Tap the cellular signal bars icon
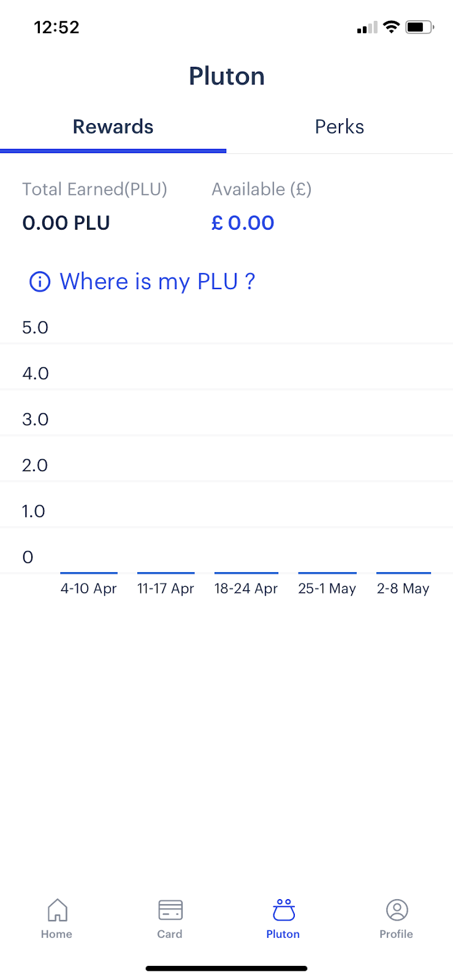 367,28
